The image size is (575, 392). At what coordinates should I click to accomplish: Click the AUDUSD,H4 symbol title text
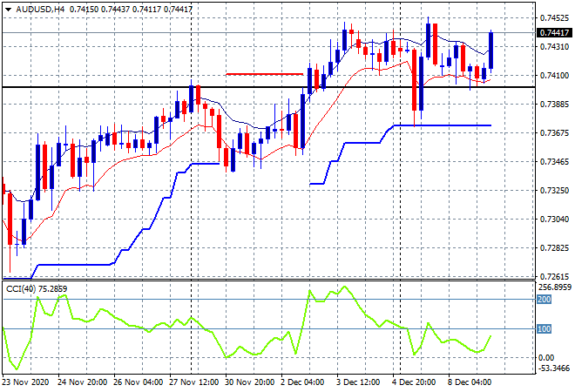point(40,10)
